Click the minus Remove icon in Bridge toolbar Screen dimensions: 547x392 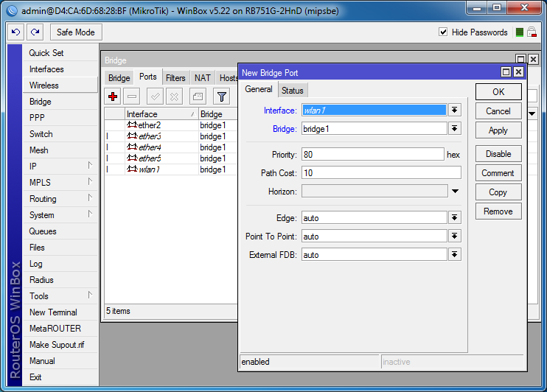pyautogui.click(x=132, y=97)
